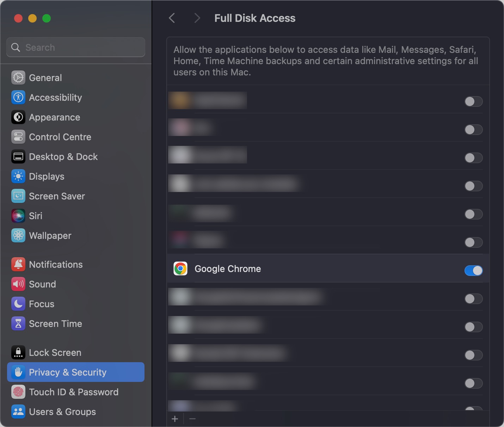Open Touch ID & Password settings
This screenshot has width=504, height=427.
click(73, 392)
